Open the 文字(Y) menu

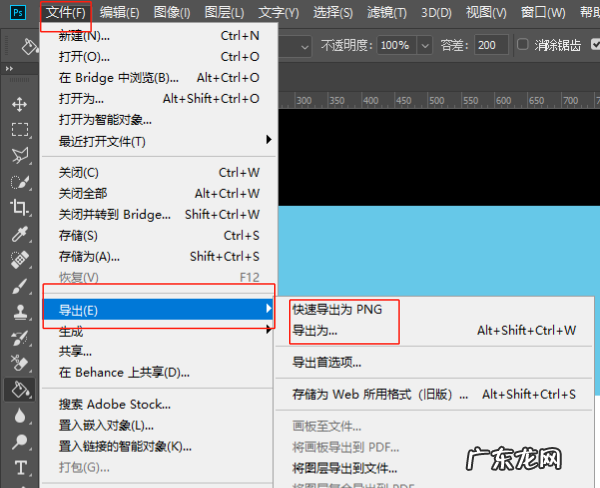tap(279, 13)
